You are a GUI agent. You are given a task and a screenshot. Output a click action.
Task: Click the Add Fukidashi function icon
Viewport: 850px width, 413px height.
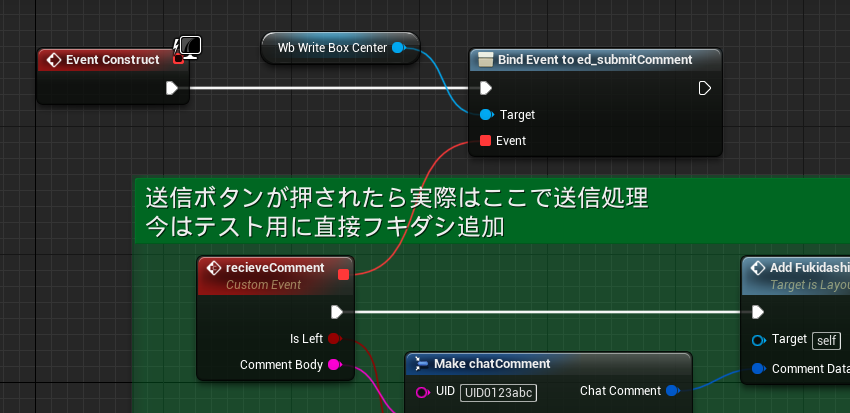click(757, 268)
